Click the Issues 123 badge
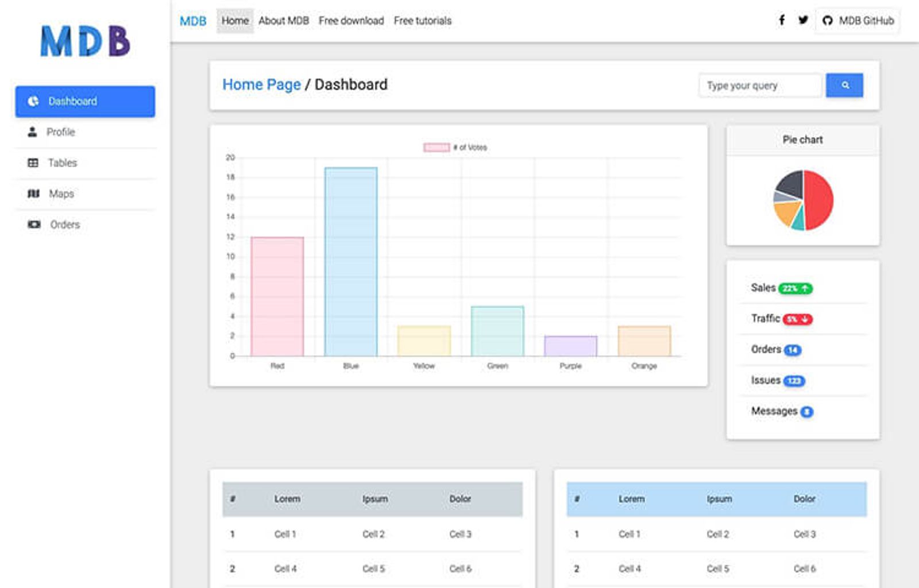The width and height of the screenshot is (919, 588). [794, 381]
